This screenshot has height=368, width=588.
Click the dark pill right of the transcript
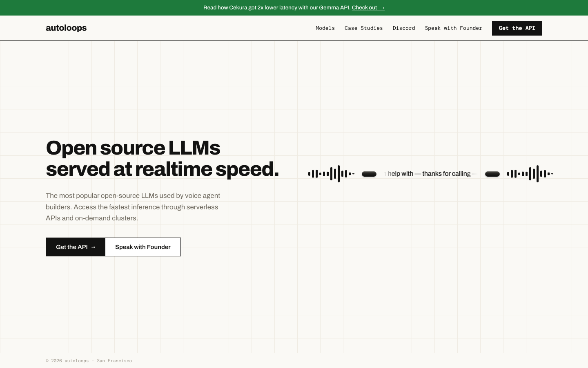(x=492, y=174)
